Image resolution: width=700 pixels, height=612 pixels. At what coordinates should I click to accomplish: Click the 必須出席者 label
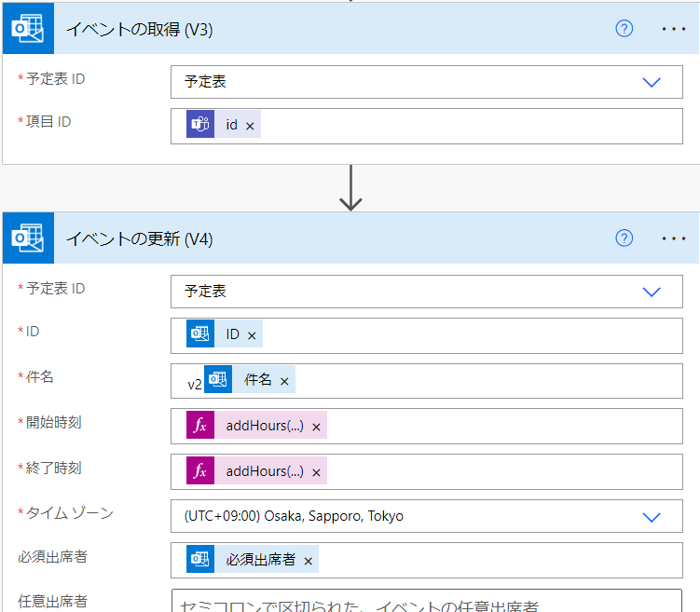pos(53,556)
